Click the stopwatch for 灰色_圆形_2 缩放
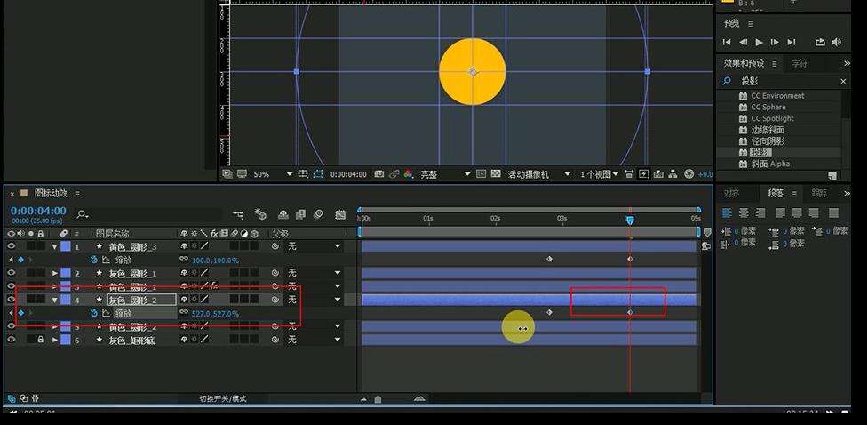This screenshot has height=425, width=868. 93,313
